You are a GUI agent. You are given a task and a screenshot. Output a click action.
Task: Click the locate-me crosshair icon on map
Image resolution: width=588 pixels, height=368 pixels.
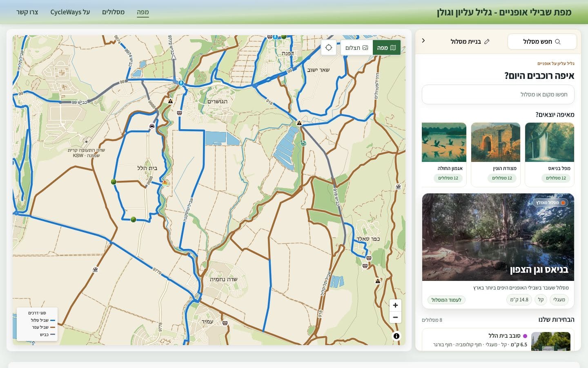pos(329,47)
